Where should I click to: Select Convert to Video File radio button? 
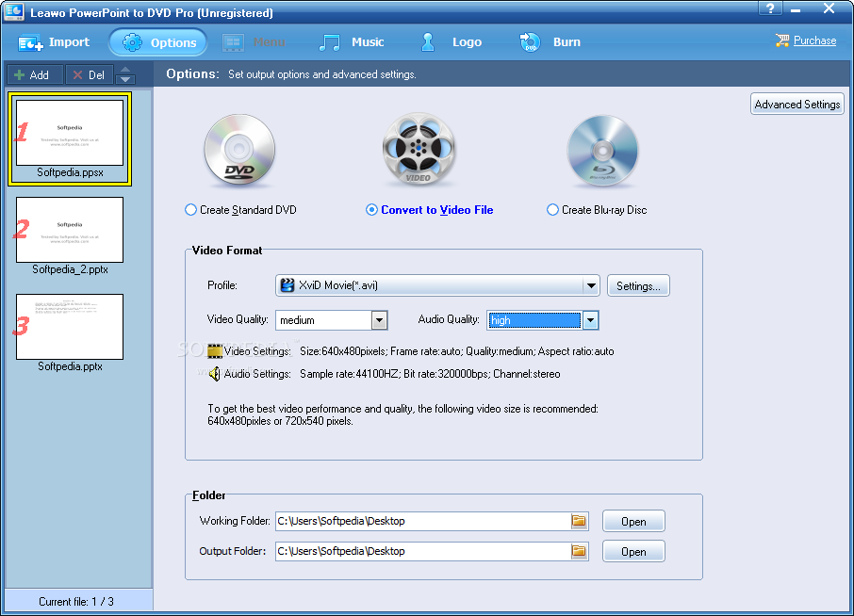pyautogui.click(x=371, y=209)
